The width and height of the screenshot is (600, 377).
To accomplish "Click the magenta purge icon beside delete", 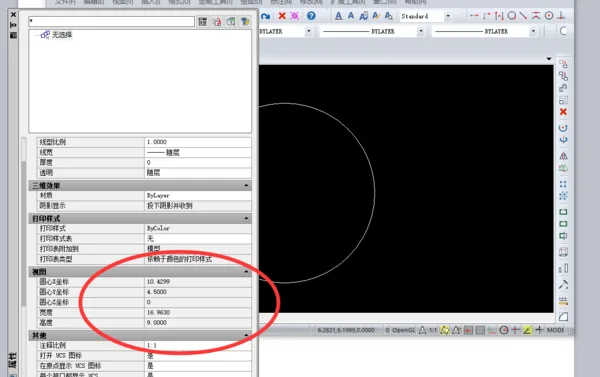I will pos(294,16).
